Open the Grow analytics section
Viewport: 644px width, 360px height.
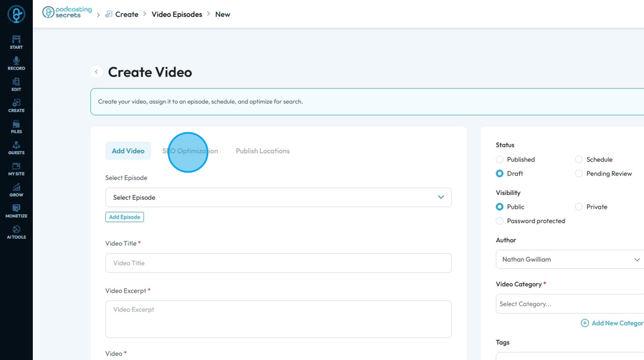click(17, 190)
